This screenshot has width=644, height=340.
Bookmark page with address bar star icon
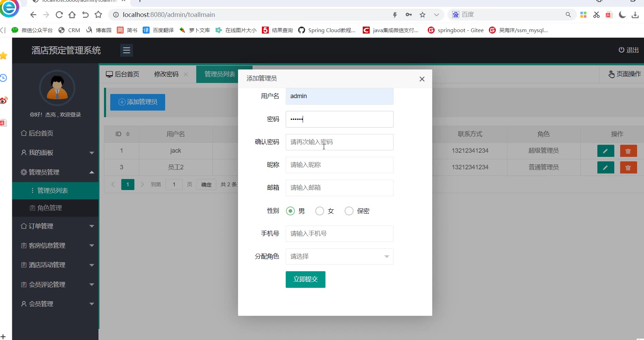point(422,15)
